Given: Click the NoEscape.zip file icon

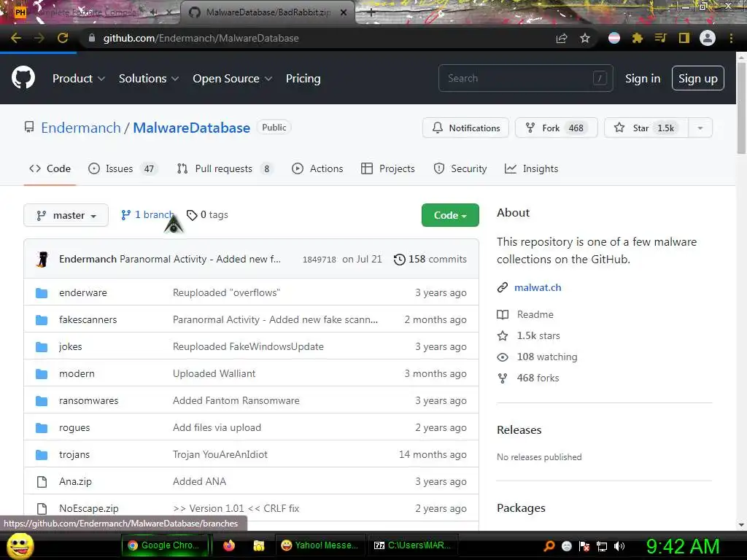Looking at the screenshot, I should [x=42, y=508].
